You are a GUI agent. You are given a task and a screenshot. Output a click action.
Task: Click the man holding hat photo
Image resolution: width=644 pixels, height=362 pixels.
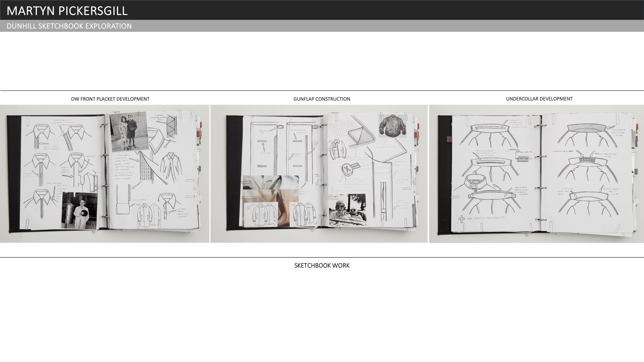pos(79,210)
